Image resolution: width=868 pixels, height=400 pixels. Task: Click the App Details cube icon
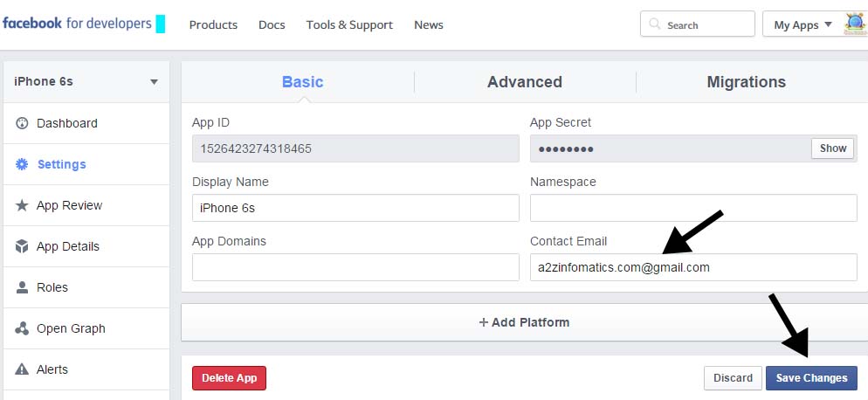point(22,246)
